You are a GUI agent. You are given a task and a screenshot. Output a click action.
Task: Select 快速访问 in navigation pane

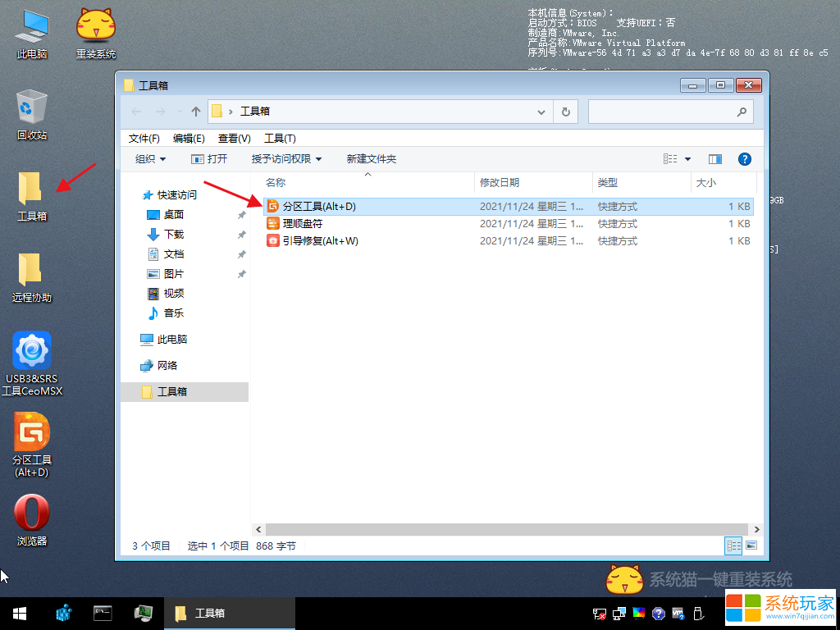coord(169,194)
